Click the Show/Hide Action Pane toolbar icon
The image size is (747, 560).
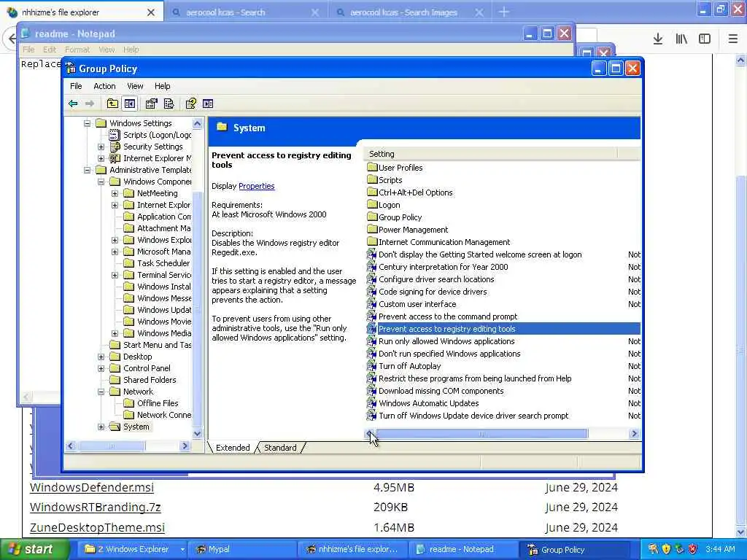click(208, 104)
